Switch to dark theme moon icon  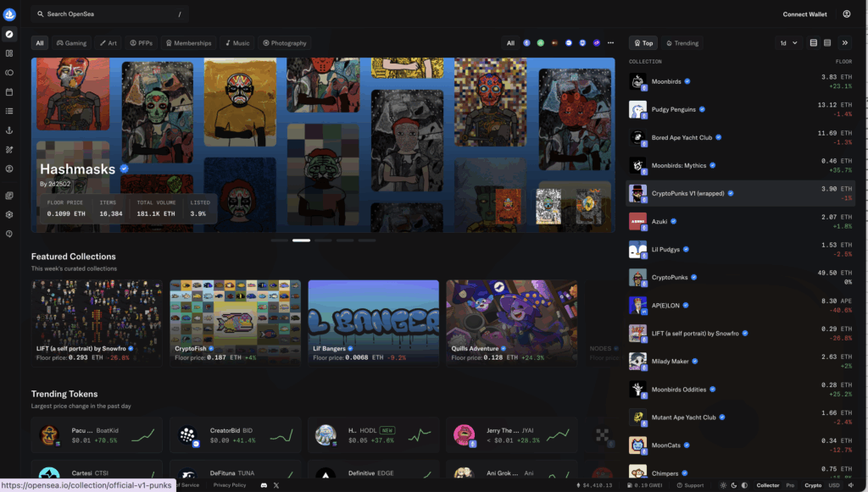[733, 485]
